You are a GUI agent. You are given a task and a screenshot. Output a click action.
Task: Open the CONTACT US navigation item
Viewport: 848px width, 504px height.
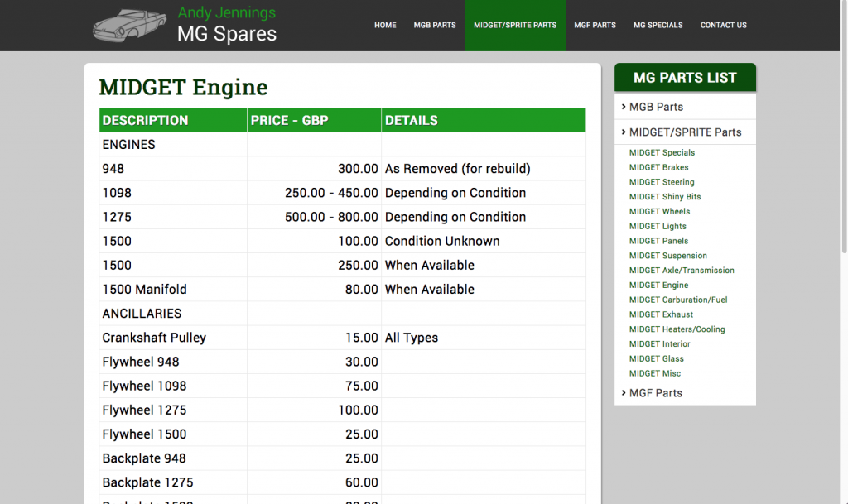coord(724,26)
